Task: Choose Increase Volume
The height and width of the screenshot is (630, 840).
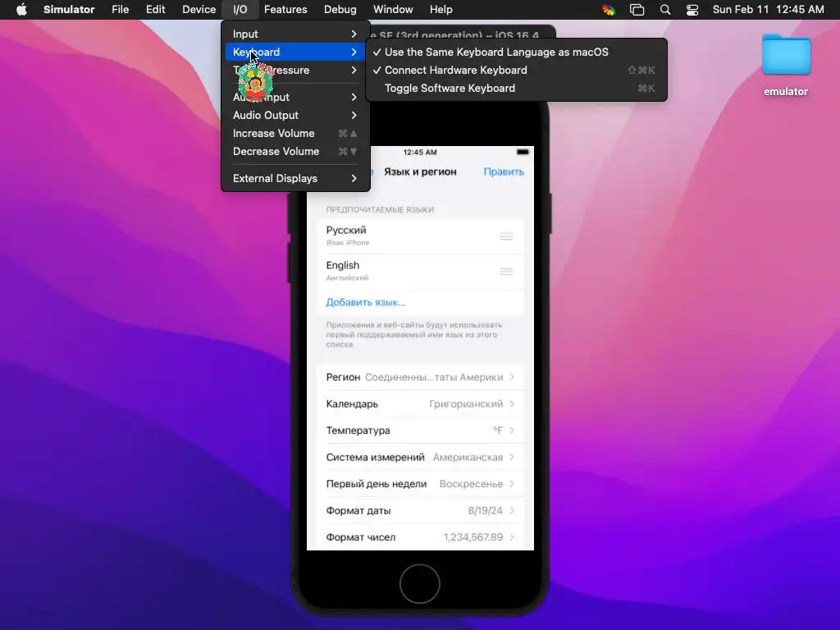Action: click(295, 134)
